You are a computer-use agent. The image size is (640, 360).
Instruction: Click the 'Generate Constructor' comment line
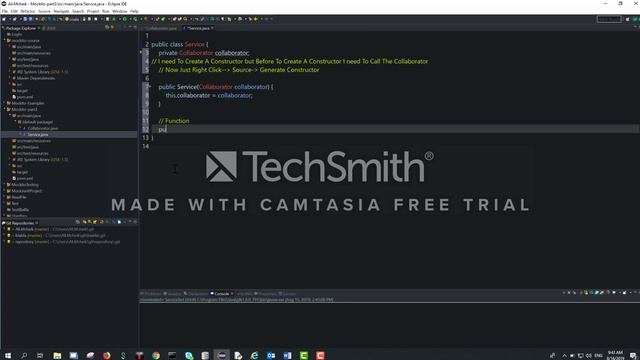[x=239, y=70]
